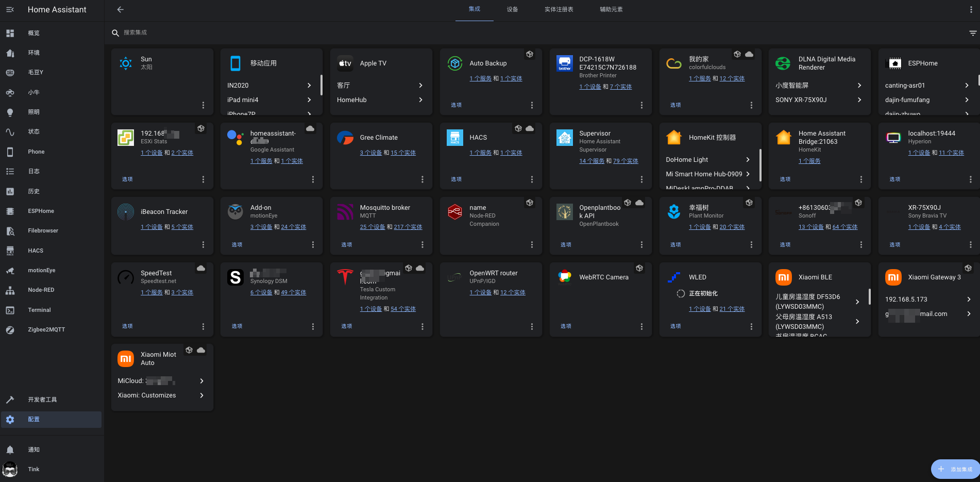Open 选项 on the Auto Backup card
This screenshot has width=980, height=482.
pyautogui.click(x=457, y=105)
